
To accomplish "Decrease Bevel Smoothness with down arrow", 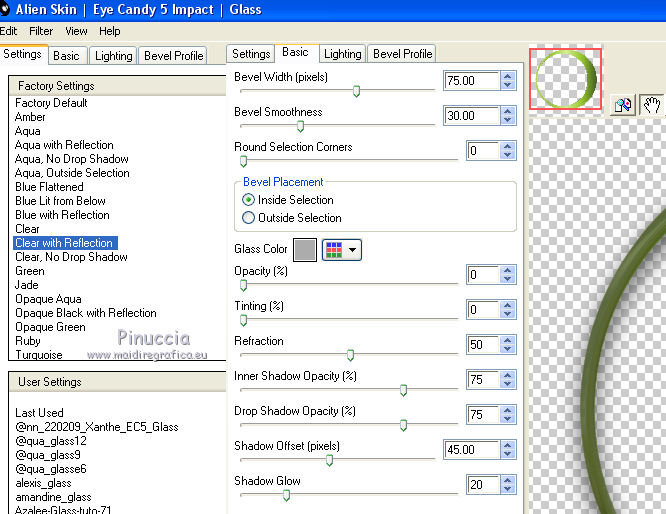I will (508, 120).
